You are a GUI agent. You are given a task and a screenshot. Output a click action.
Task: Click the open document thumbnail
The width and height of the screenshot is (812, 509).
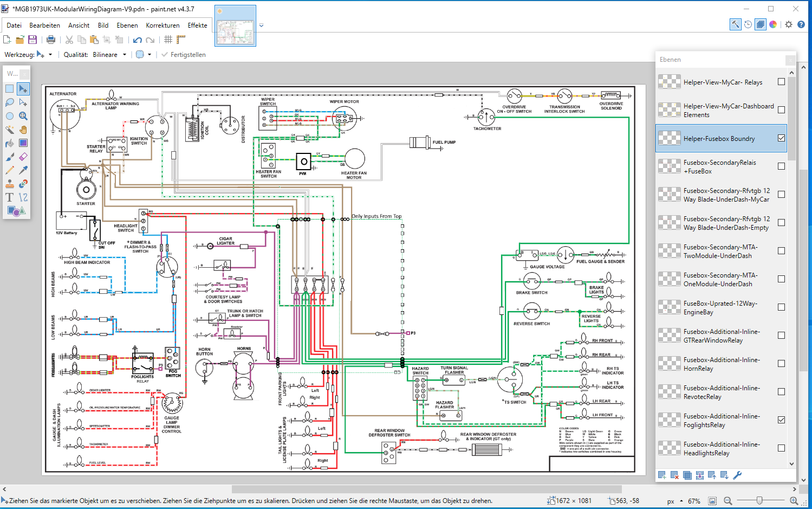tap(235, 27)
